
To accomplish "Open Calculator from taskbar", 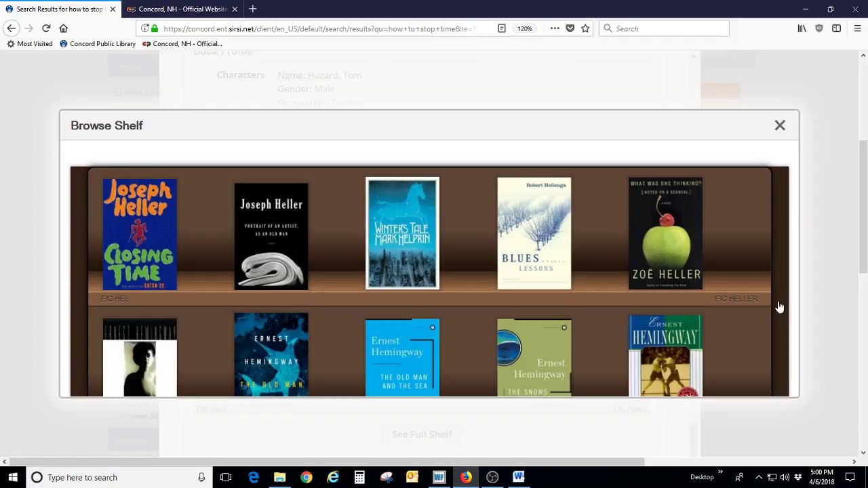I will click(x=359, y=477).
